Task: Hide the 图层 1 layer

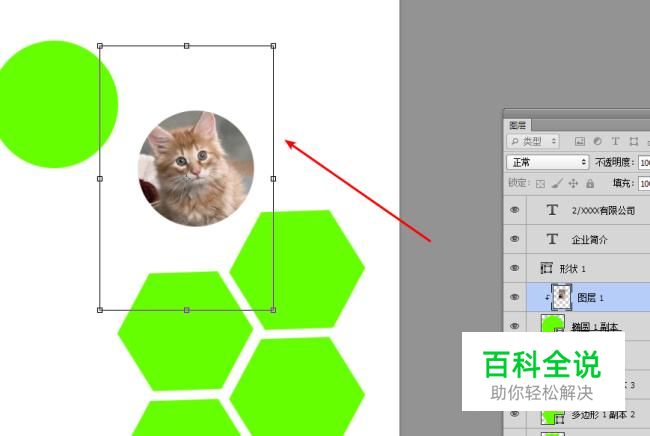Action: (514, 297)
